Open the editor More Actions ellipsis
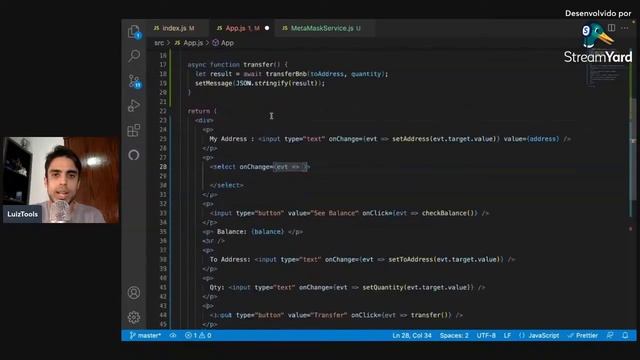Viewport: 640px width, 360px height. pos(625,28)
